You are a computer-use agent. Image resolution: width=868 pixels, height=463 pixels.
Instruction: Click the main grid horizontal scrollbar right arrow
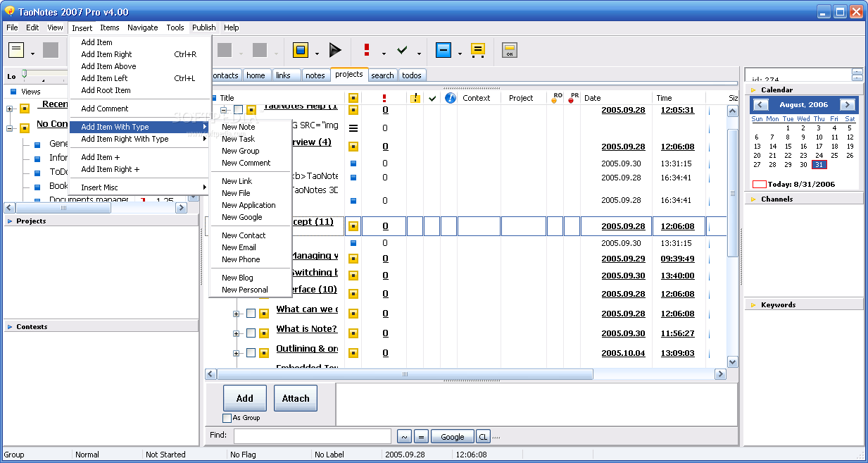pos(719,375)
